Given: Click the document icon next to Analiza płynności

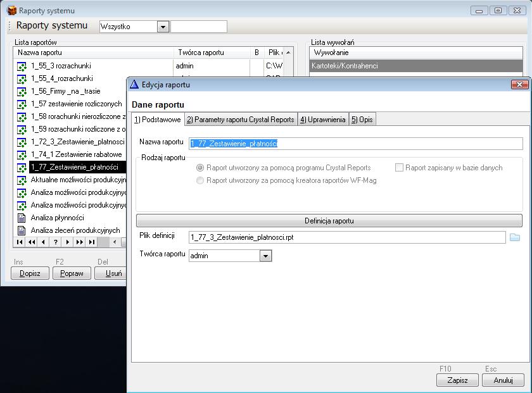Looking at the screenshot, I should (x=21, y=218).
